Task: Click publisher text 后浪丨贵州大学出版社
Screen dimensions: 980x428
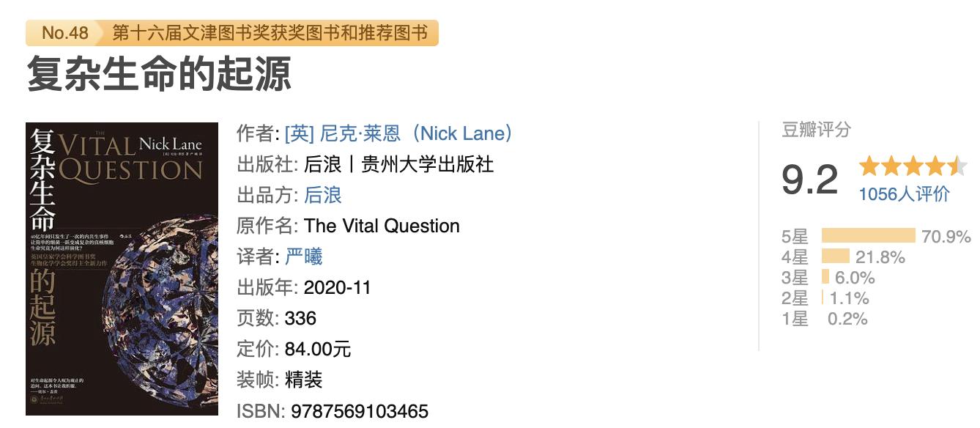Action: point(398,164)
